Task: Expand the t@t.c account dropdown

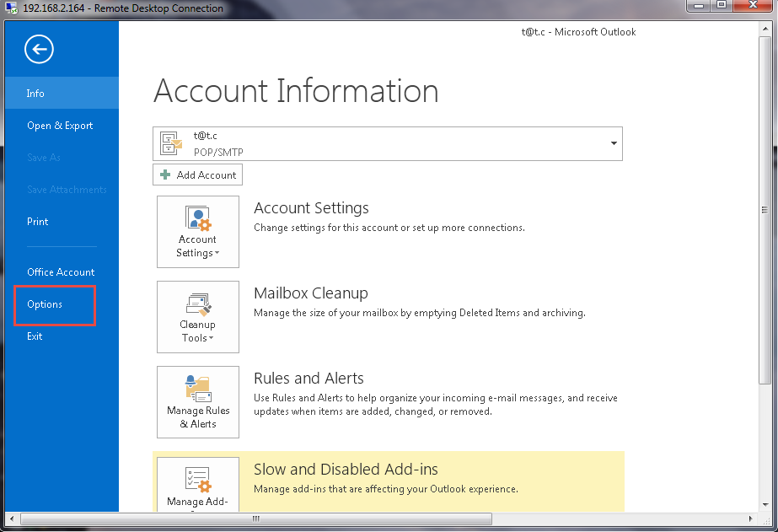Action: pyautogui.click(x=614, y=143)
